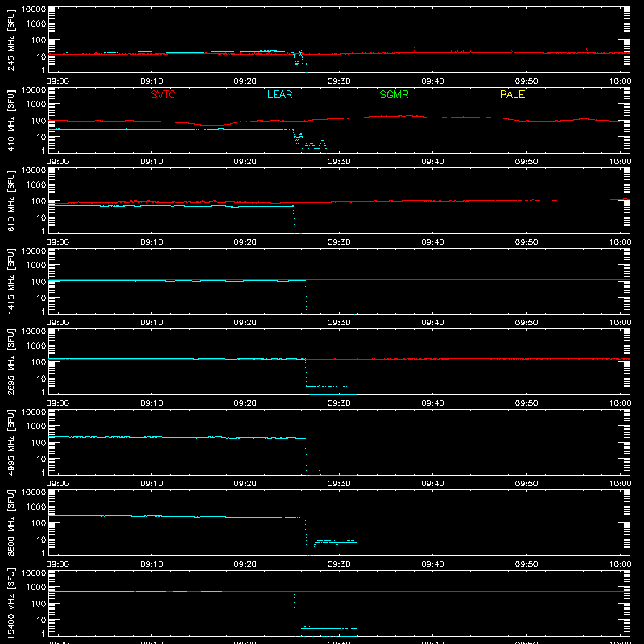Select the 4995 MHz [SFU] axis title

tap(10, 442)
